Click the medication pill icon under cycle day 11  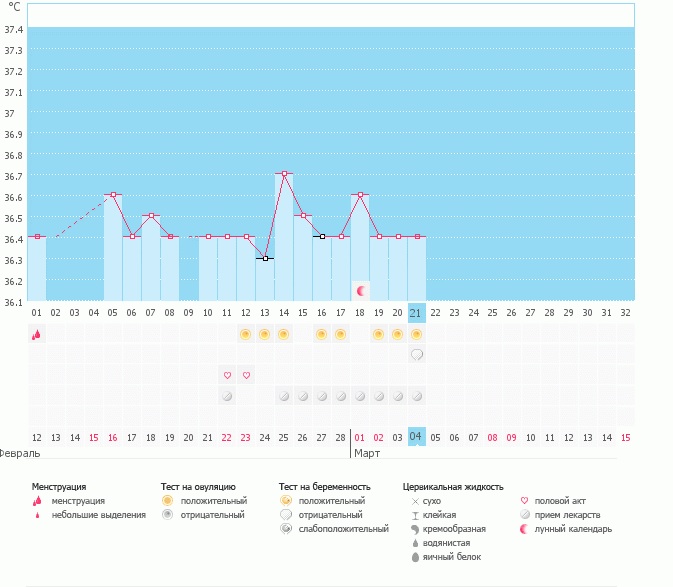pyautogui.click(x=227, y=396)
